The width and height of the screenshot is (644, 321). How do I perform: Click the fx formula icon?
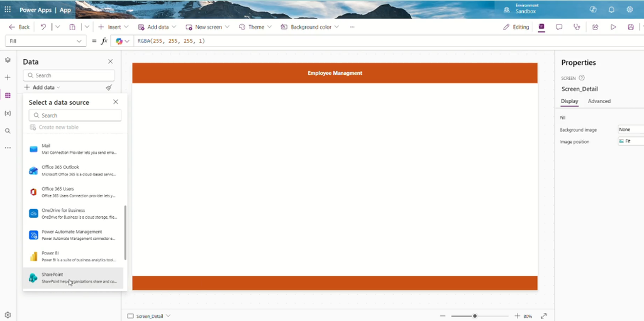(104, 41)
